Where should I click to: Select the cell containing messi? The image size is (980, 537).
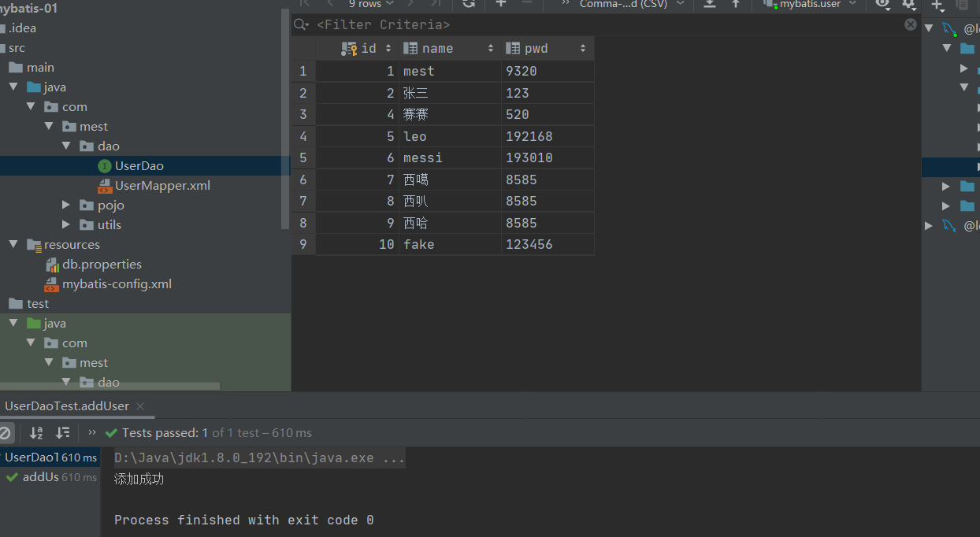pos(450,157)
